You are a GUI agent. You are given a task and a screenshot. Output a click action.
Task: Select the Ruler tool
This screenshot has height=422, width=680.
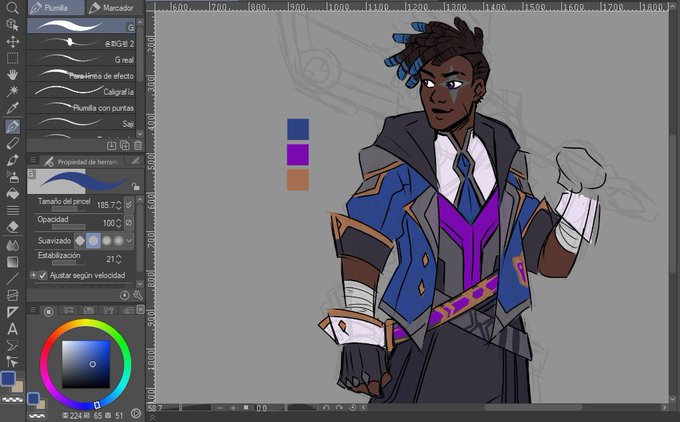[x=12, y=312]
